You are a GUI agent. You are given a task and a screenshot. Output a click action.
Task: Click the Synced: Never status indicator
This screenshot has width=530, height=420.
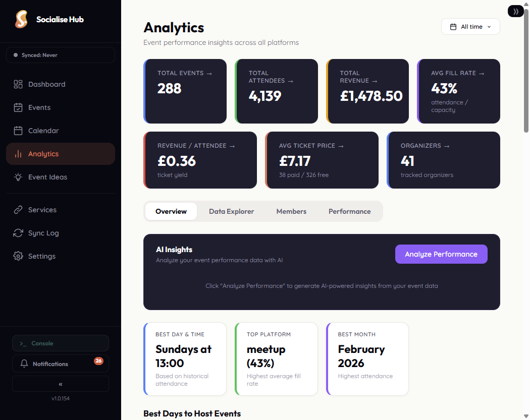(60, 55)
